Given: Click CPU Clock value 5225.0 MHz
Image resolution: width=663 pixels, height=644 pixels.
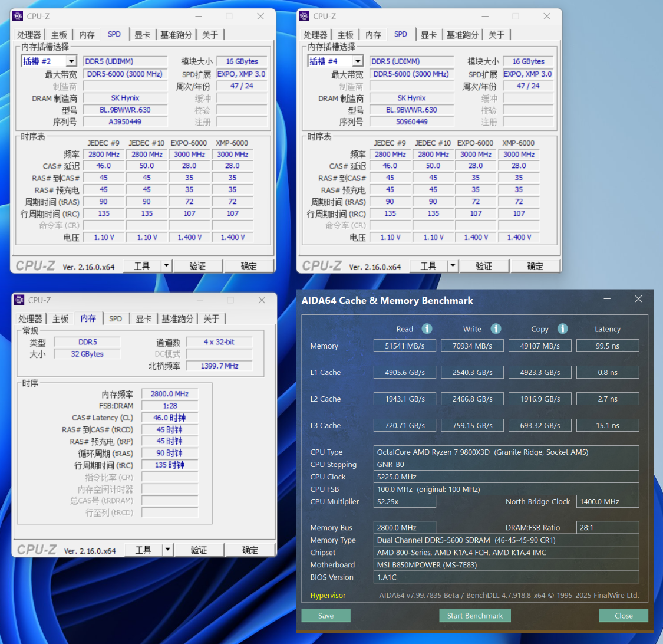Looking at the screenshot, I should (506, 477).
